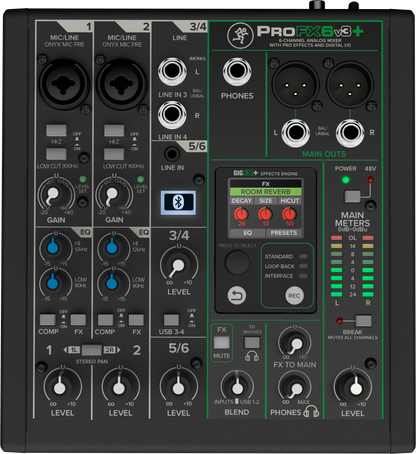
Task: Click the LINE IN 4 right jack
Action: coord(172,115)
